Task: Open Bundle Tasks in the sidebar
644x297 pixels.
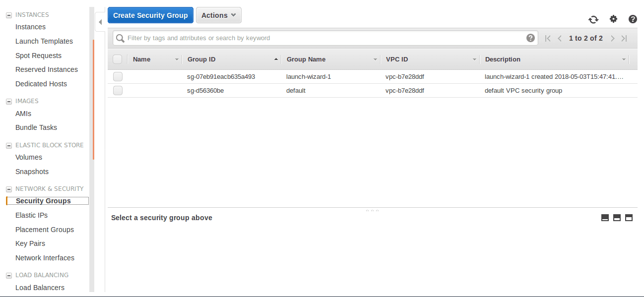Action: pos(36,127)
